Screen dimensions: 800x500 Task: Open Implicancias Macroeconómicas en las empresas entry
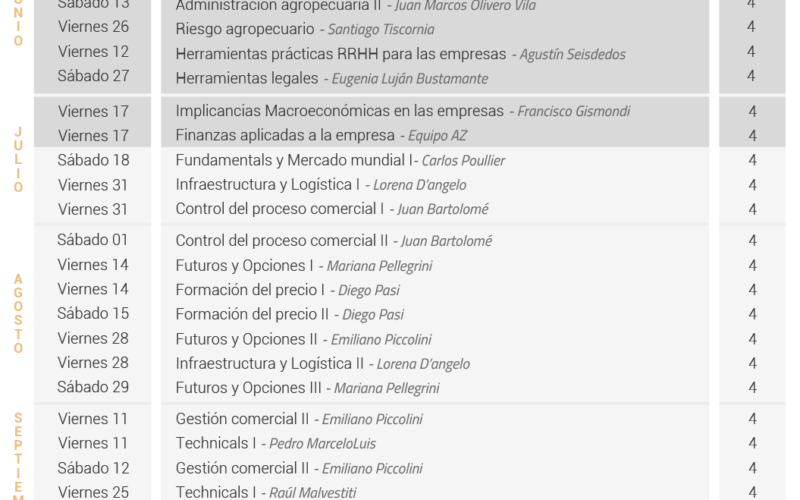coord(403,111)
